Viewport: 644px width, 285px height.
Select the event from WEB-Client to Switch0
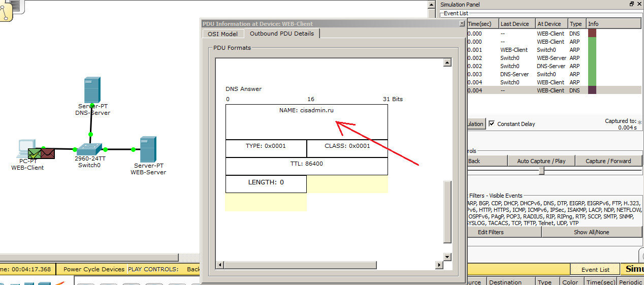[x=554, y=50]
